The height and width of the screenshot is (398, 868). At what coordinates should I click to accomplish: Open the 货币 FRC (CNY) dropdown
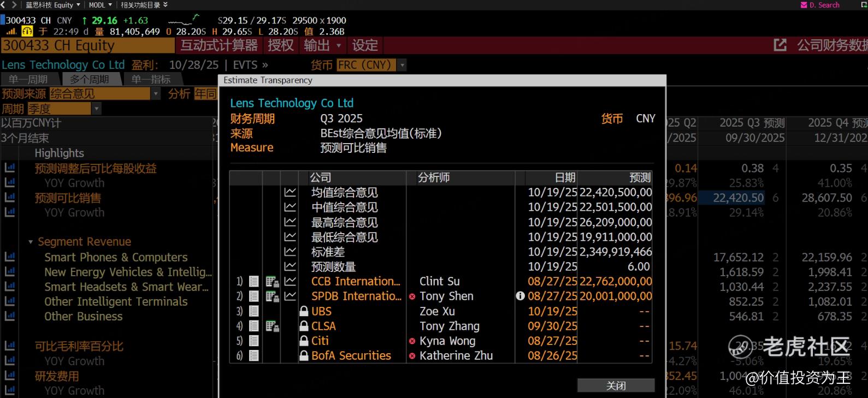pos(402,65)
